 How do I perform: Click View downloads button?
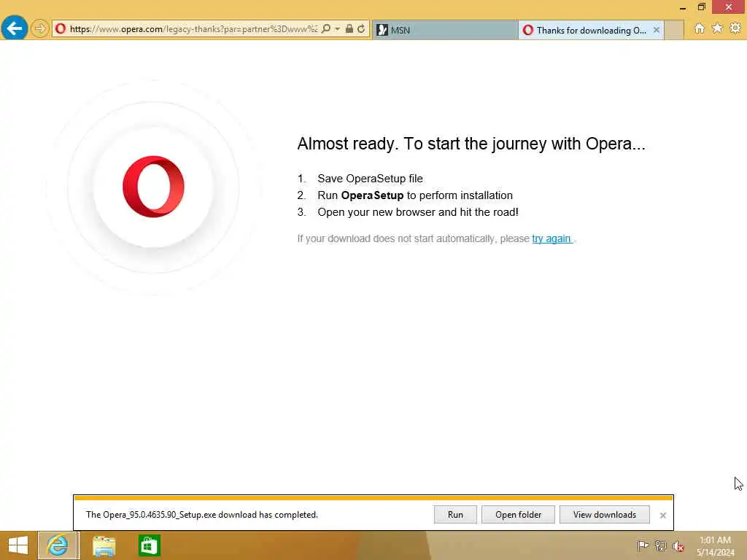click(605, 515)
